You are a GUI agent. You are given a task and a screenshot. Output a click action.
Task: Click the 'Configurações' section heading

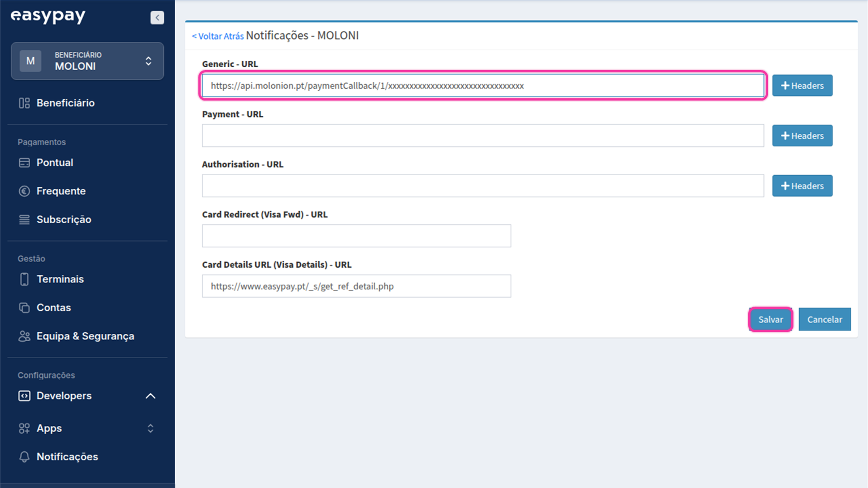(x=46, y=376)
